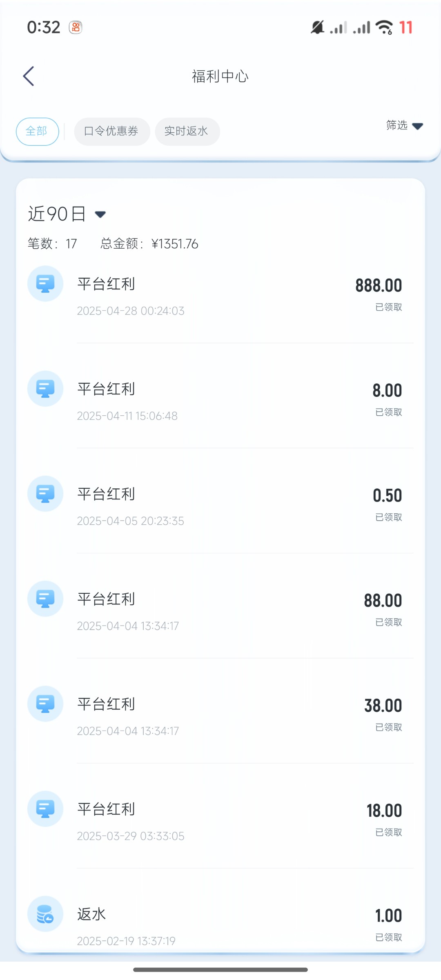Select the 全部 tab

[37, 131]
